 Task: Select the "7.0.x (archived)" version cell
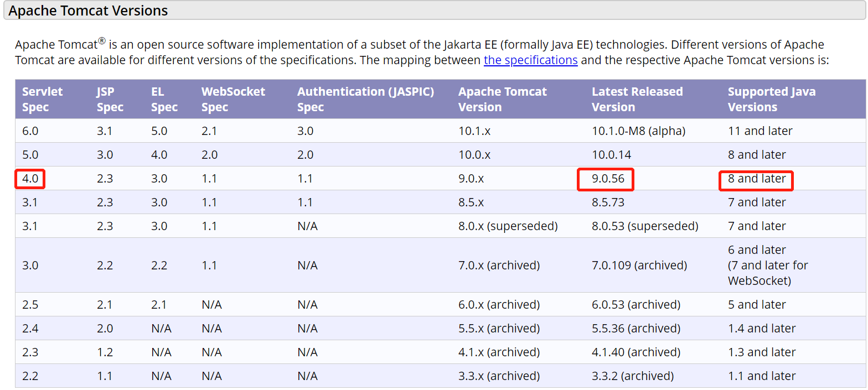pyautogui.click(x=499, y=266)
